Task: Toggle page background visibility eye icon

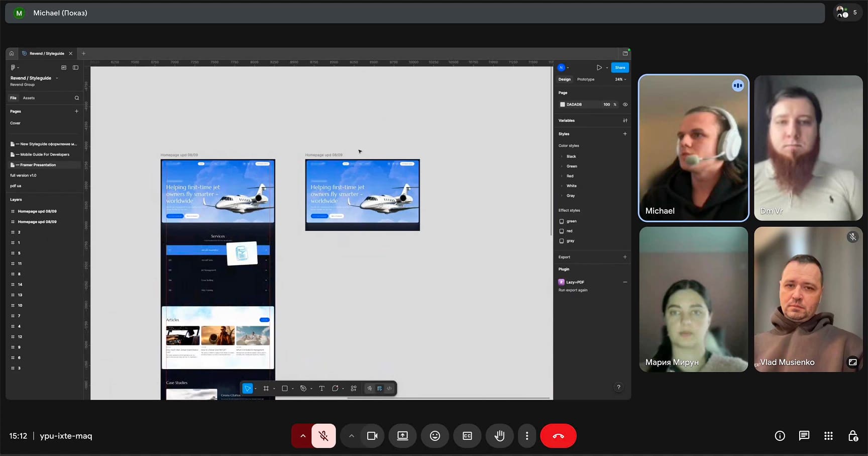Action: click(625, 105)
